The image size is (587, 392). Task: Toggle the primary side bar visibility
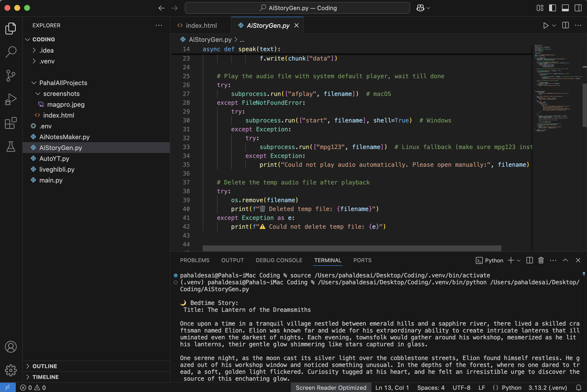553,8
